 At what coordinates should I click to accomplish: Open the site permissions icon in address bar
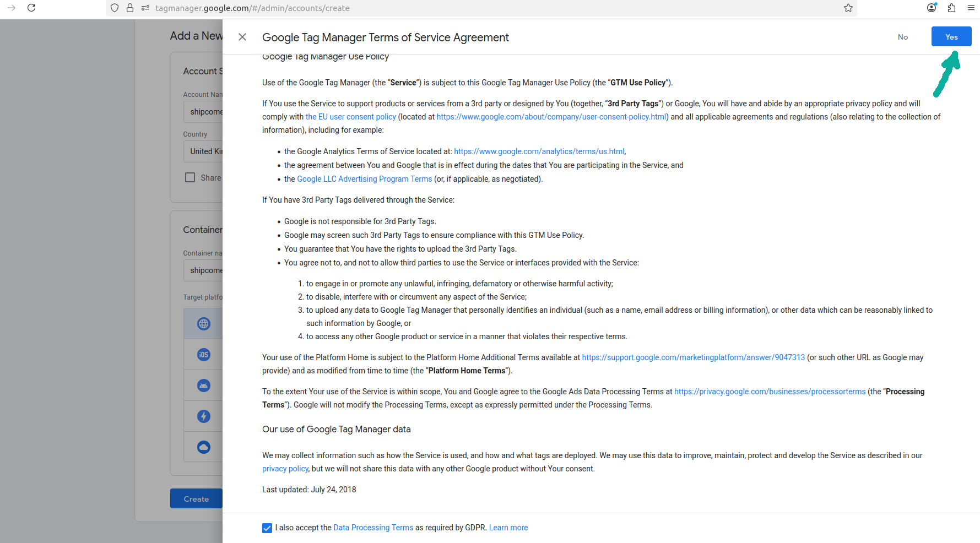(145, 8)
